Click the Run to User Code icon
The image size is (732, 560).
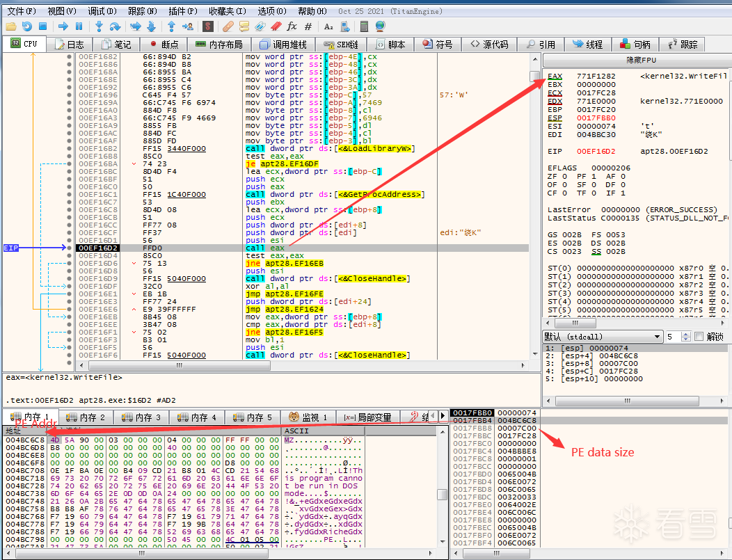click(x=188, y=26)
